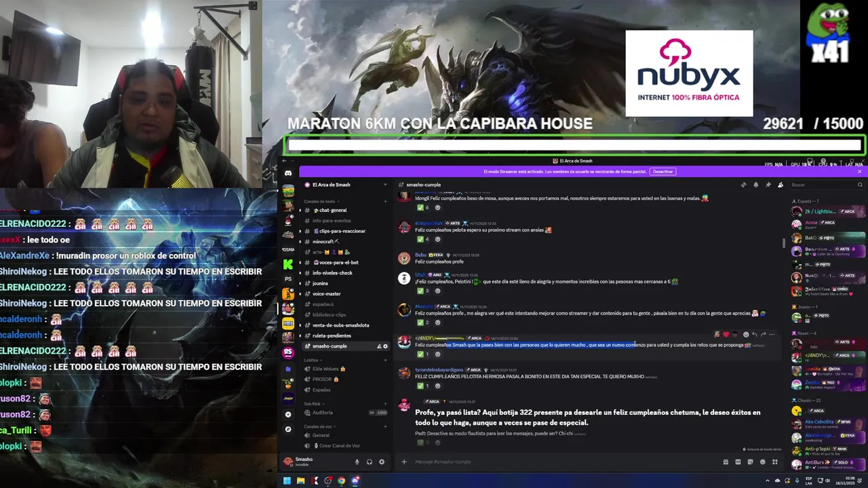The width and height of the screenshot is (868, 488).
Task: Open notification settings bell icon
Action: pyautogui.click(x=755, y=184)
